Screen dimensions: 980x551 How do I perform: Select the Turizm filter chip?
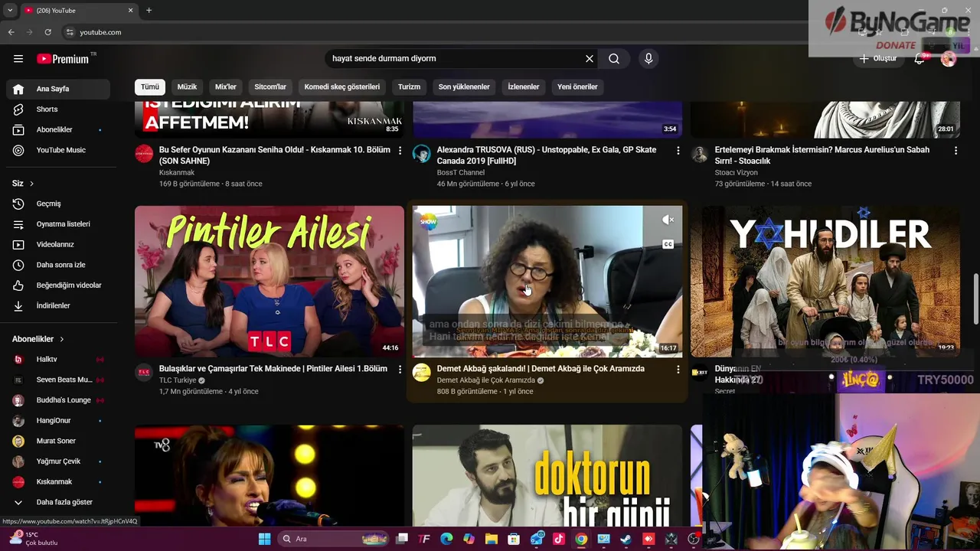409,86
